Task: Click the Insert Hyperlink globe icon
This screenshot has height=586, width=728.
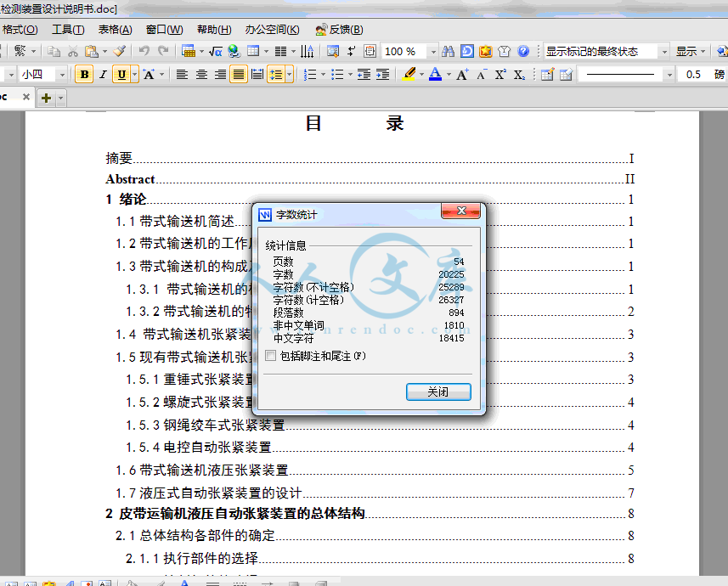Action: tap(234, 51)
